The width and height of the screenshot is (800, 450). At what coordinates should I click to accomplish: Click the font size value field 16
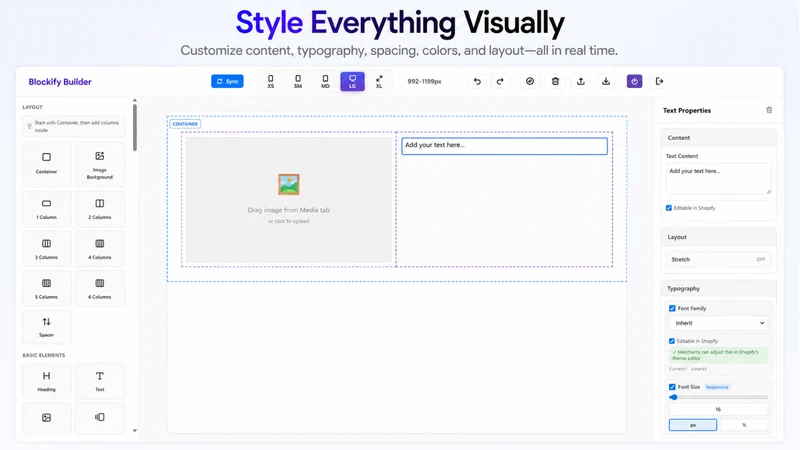(718, 409)
